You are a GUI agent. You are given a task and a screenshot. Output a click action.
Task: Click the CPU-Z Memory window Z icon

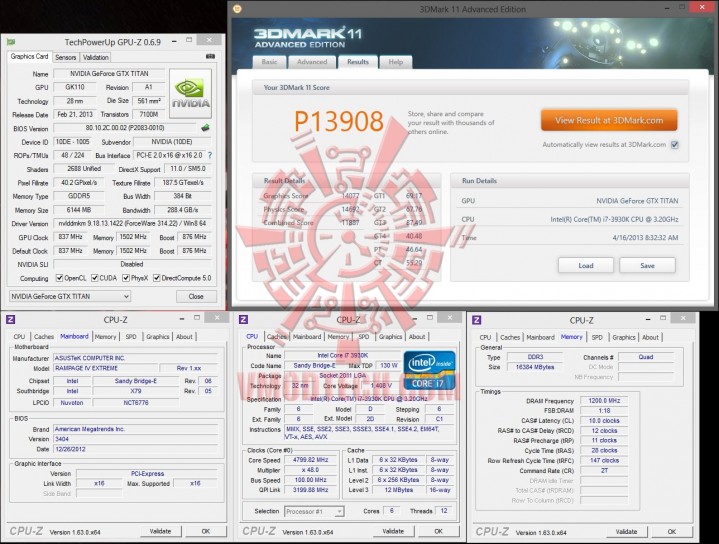point(476,320)
